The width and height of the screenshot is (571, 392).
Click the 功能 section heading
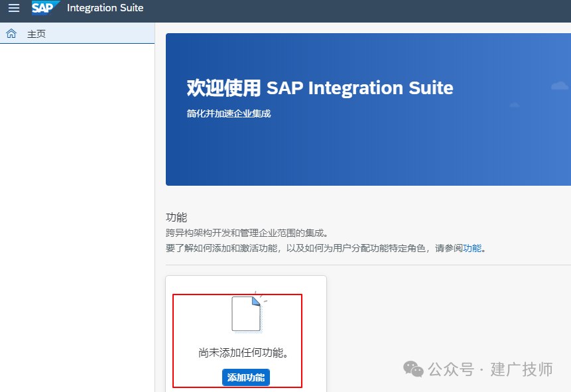[x=176, y=218]
